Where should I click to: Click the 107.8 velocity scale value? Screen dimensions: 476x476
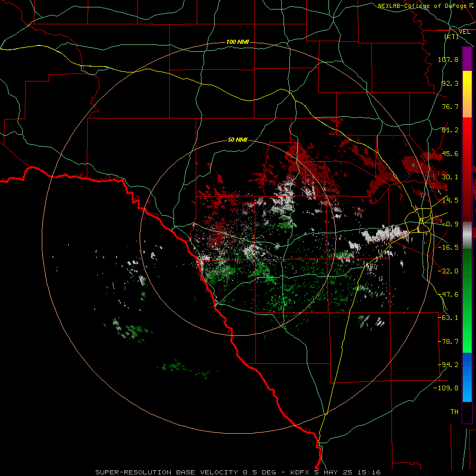pyautogui.click(x=448, y=59)
